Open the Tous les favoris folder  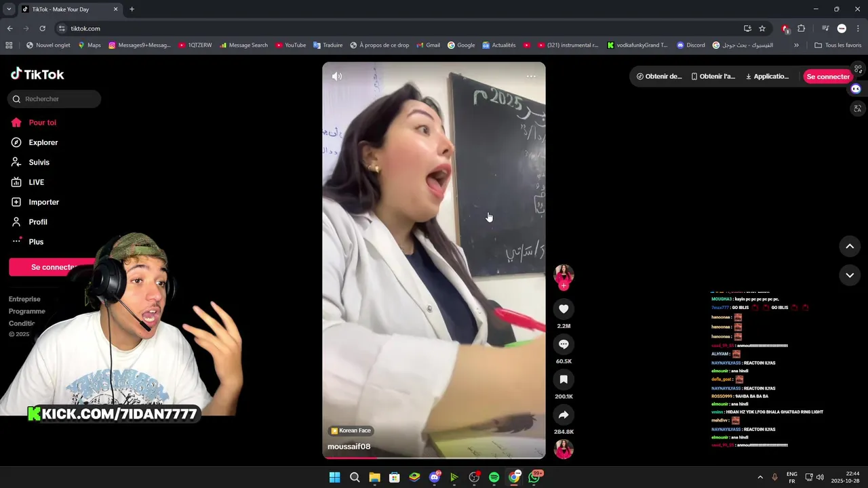click(x=837, y=45)
